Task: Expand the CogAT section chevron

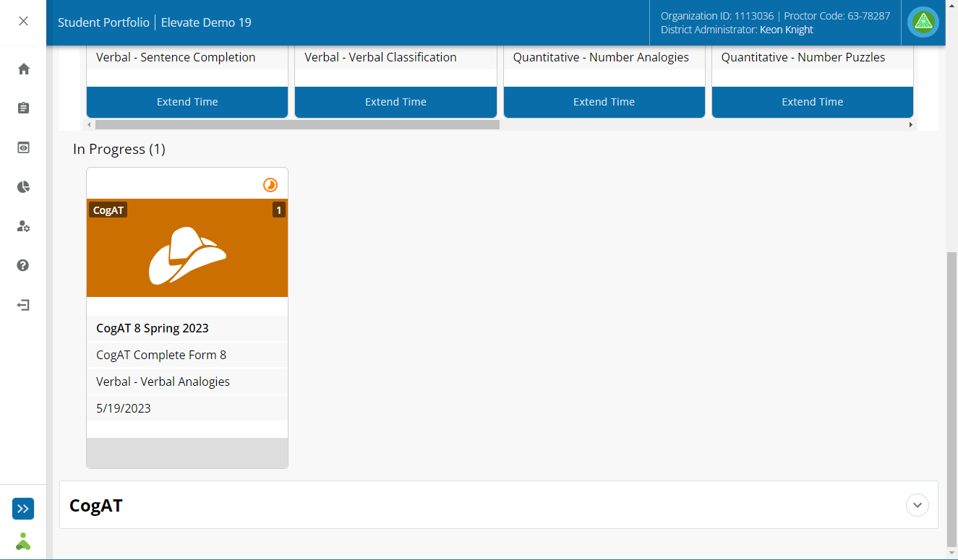Action: pyautogui.click(x=918, y=504)
